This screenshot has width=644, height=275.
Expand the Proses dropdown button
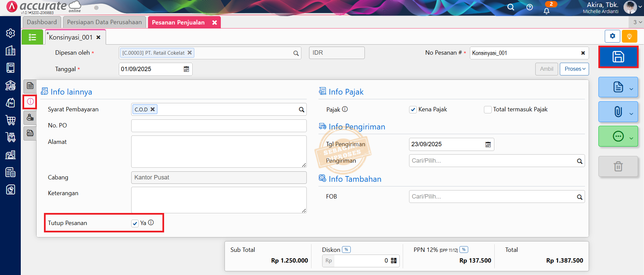click(x=574, y=69)
